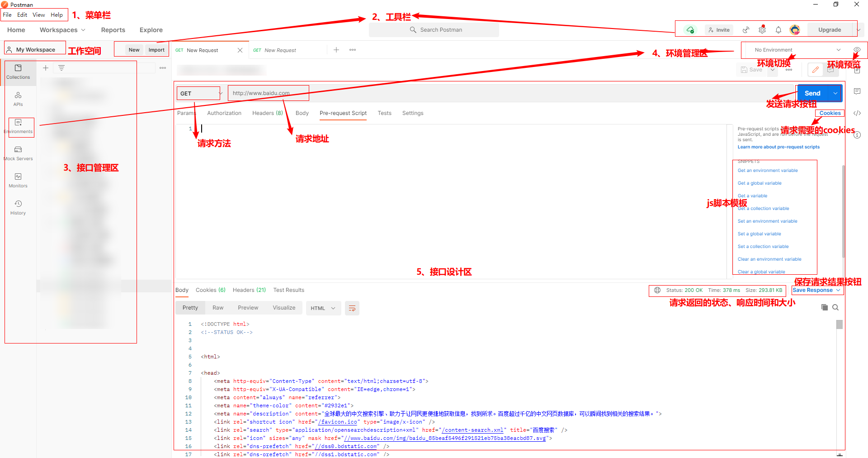Copy the response with the copy icon
The height and width of the screenshot is (458, 868).
click(x=825, y=307)
